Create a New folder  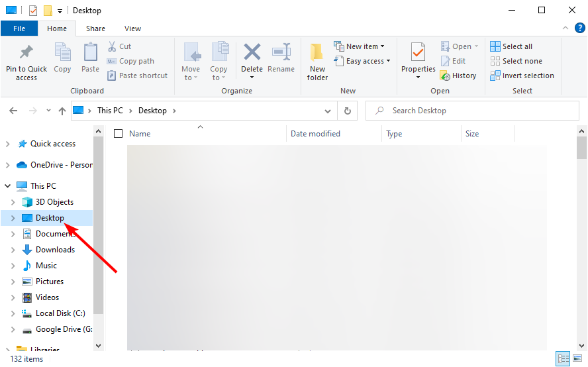click(x=317, y=62)
